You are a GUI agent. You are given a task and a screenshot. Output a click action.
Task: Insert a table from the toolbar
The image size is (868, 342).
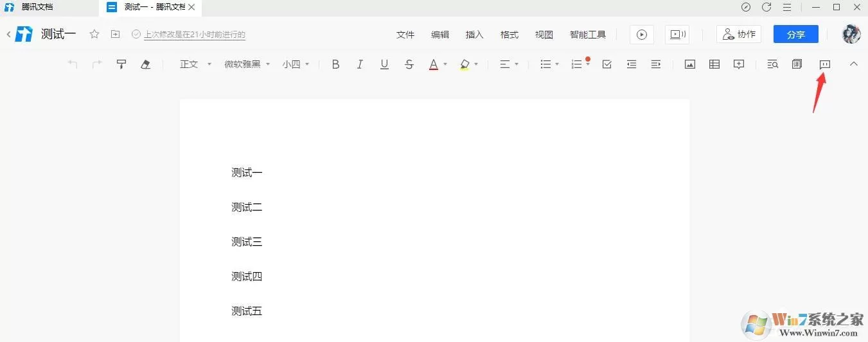(x=714, y=64)
